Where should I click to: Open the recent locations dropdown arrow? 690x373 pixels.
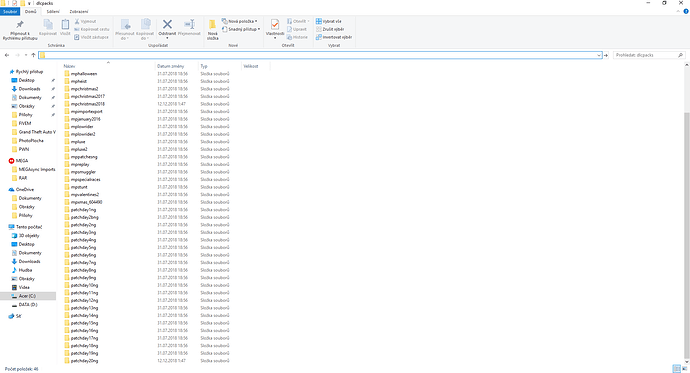tap(26, 55)
